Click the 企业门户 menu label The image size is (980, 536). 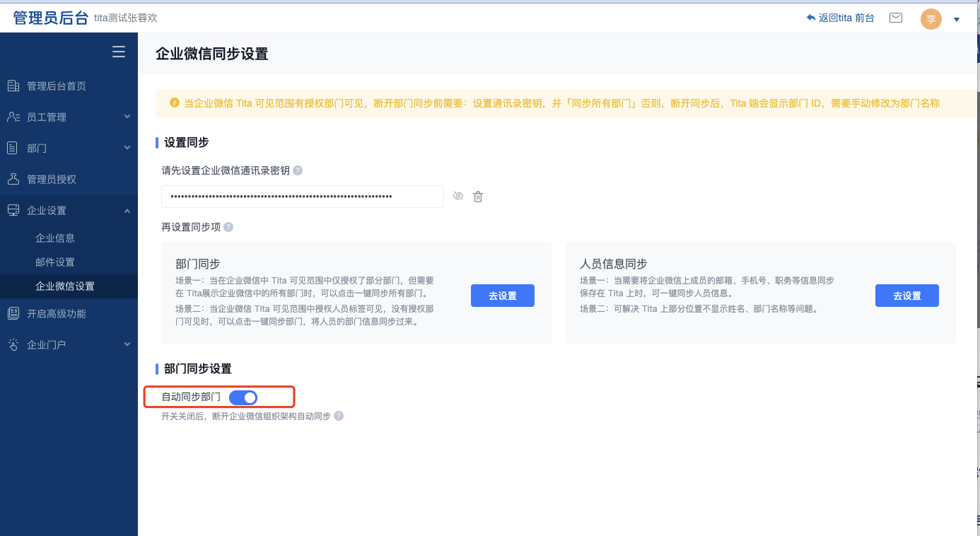pos(47,344)
